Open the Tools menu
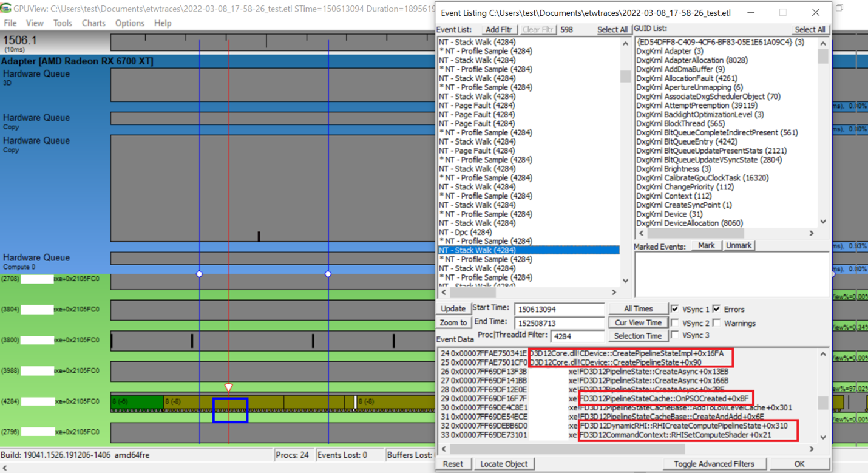868x473 pixels. tap(63, 23)
